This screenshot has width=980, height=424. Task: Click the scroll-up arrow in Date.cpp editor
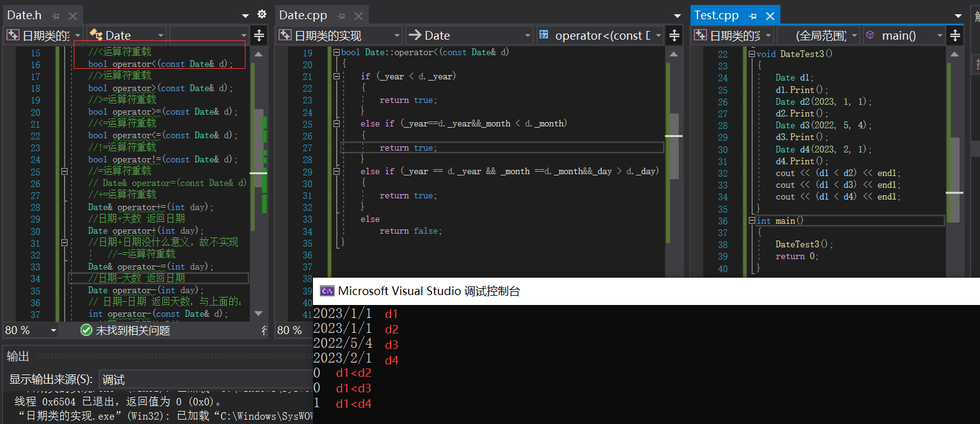click(674, 55)
